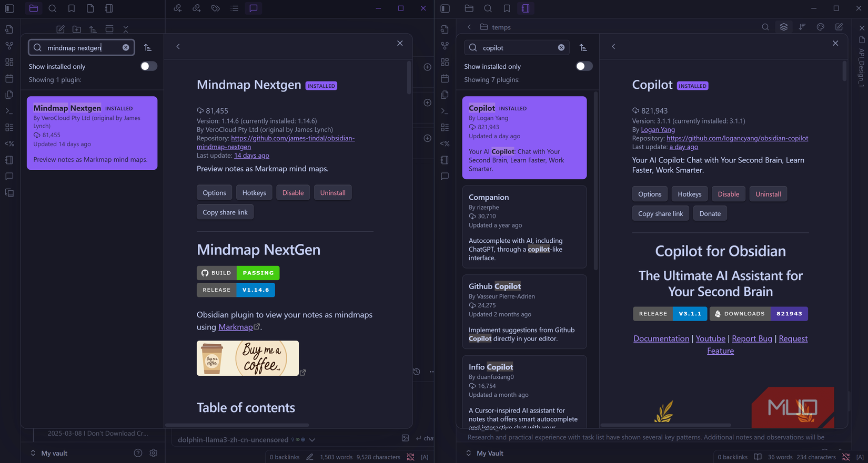Image resolution: width=868 pixels, height=463 pixels.
Task: Open Copilot Documentation link
Action: tap(661, 338)
